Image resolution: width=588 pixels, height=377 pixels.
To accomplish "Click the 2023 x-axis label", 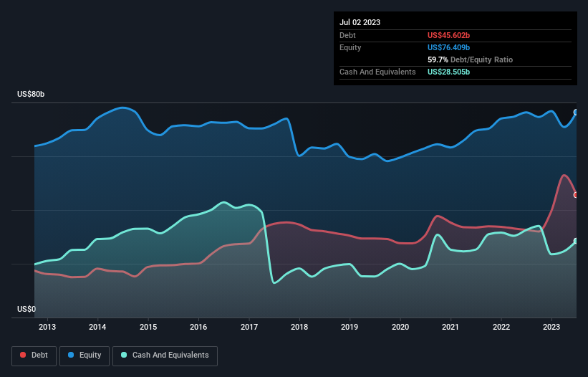I will (x=551, y=327).
